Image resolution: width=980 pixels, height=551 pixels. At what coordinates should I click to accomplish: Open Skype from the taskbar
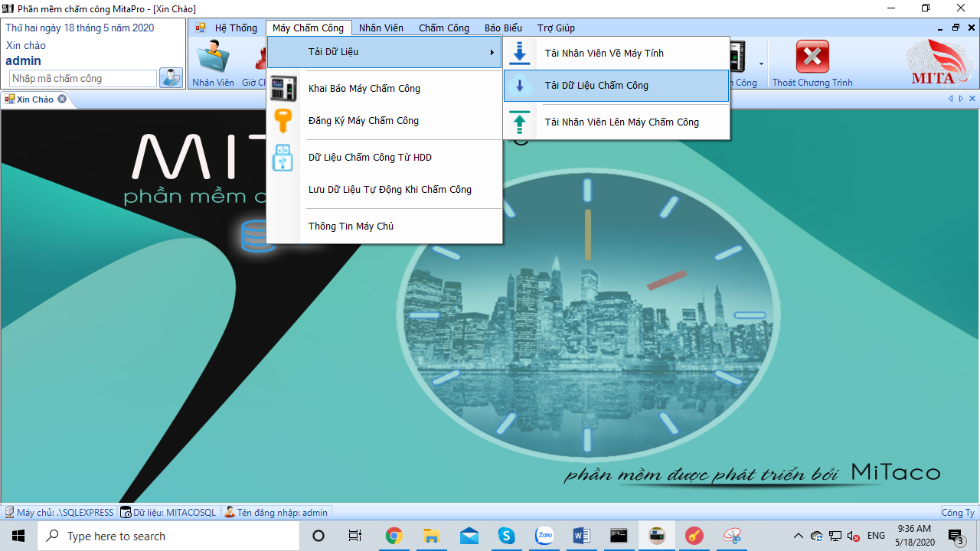[506, 536]
